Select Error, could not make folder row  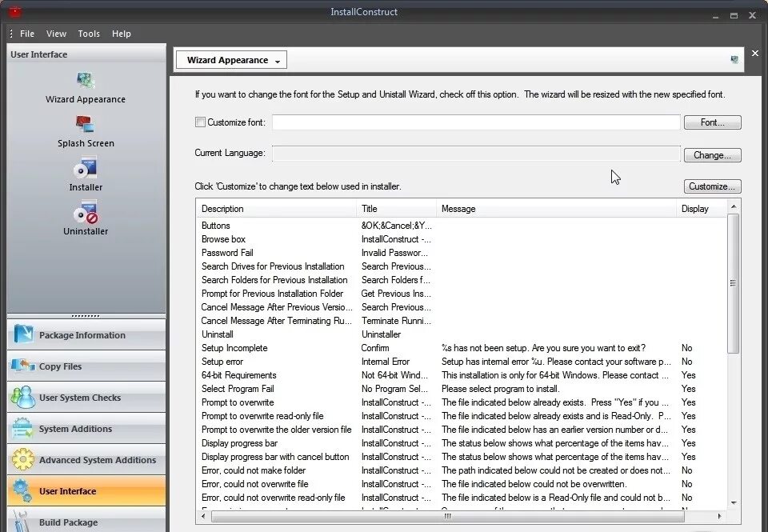coord(462,470)
